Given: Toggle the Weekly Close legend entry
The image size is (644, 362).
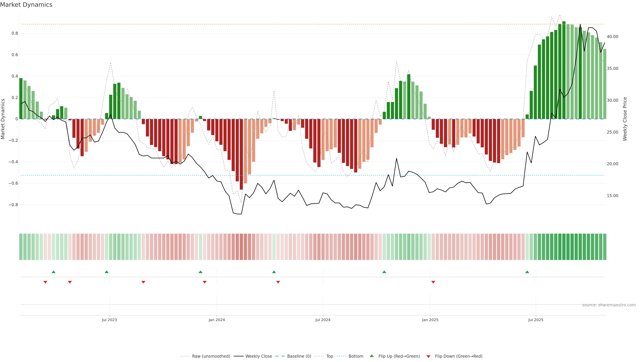Looking at the screenshot, I should click(258, 356).
